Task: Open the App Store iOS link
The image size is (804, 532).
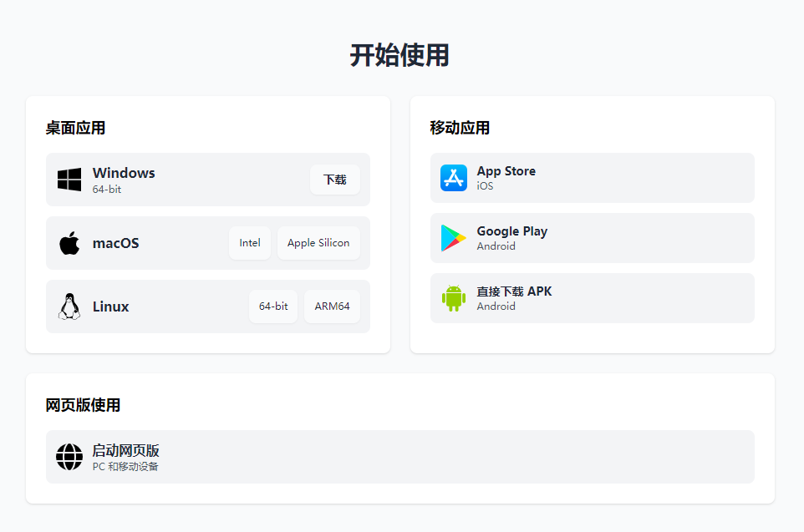Action: click(593, 178)
